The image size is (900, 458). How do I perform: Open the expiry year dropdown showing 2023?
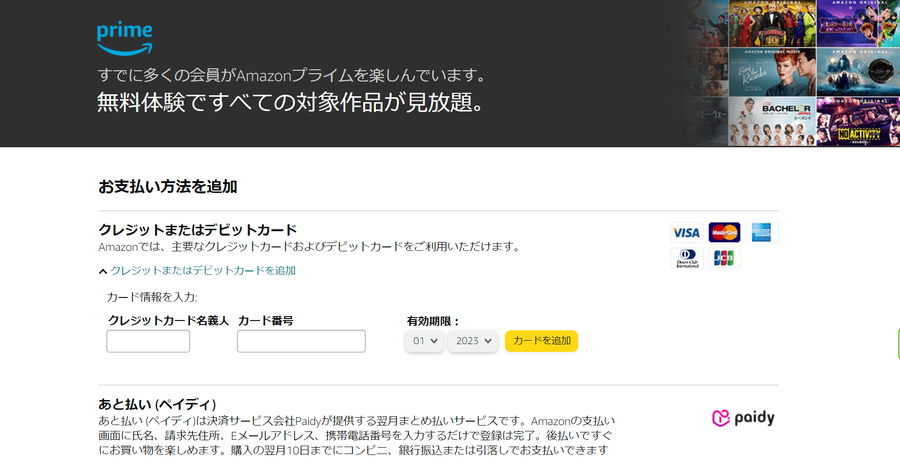pos(473,341)
